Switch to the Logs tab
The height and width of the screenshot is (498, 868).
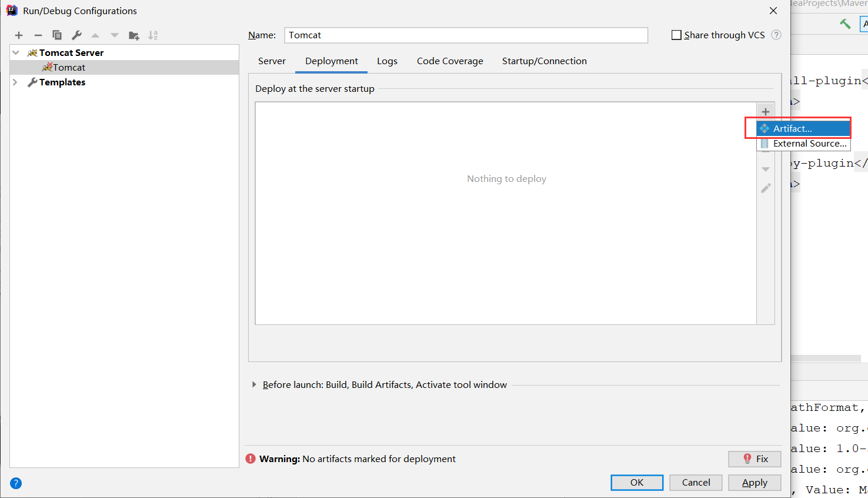pyautogui.click(x=387, y=61)
